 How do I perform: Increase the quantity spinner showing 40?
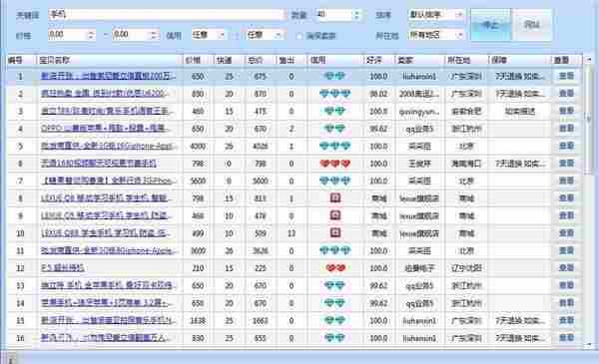[356, 12]
